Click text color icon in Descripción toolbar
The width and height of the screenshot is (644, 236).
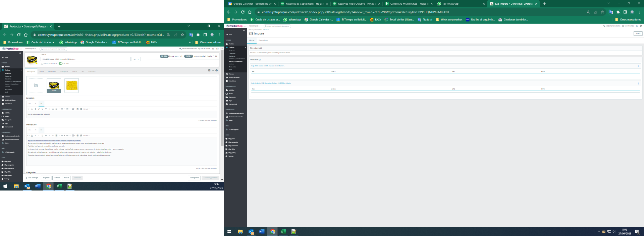32,135
